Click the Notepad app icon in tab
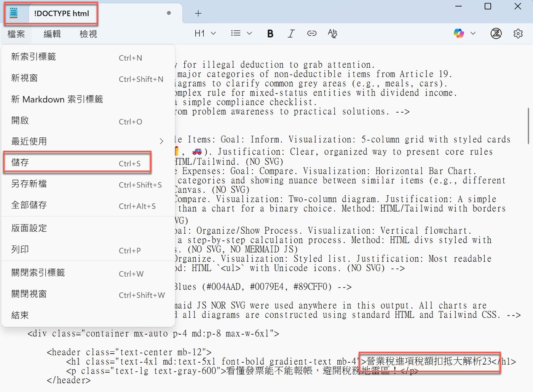This screenshot has width=533, height=392. coord(14,13)
